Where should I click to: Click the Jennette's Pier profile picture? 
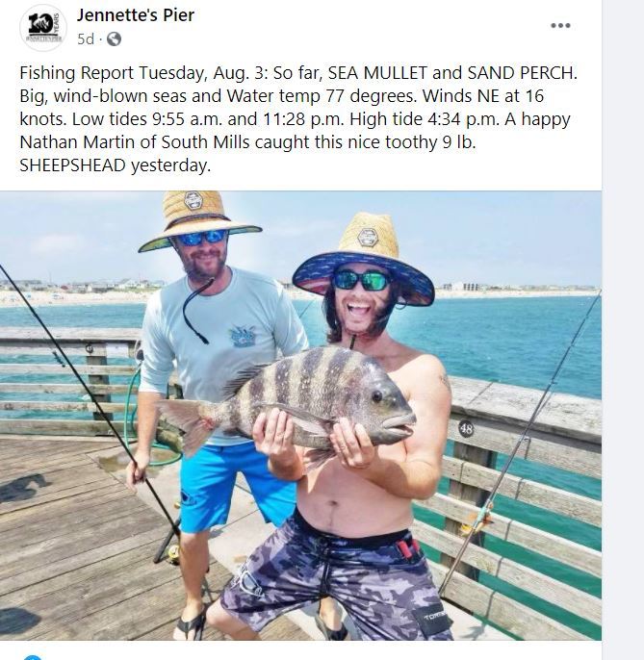click(43, 28)
